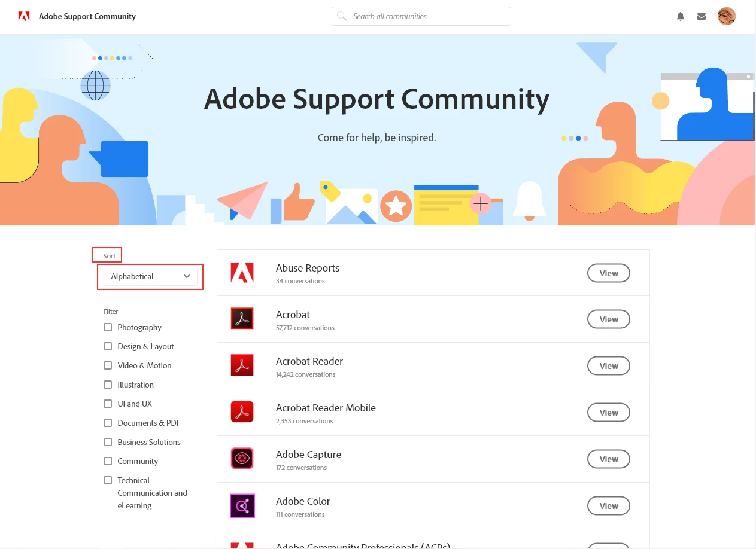View Acrobat Reader Mobile community
The height and width of the screenshot is (549, 756).
click(609, 413)
